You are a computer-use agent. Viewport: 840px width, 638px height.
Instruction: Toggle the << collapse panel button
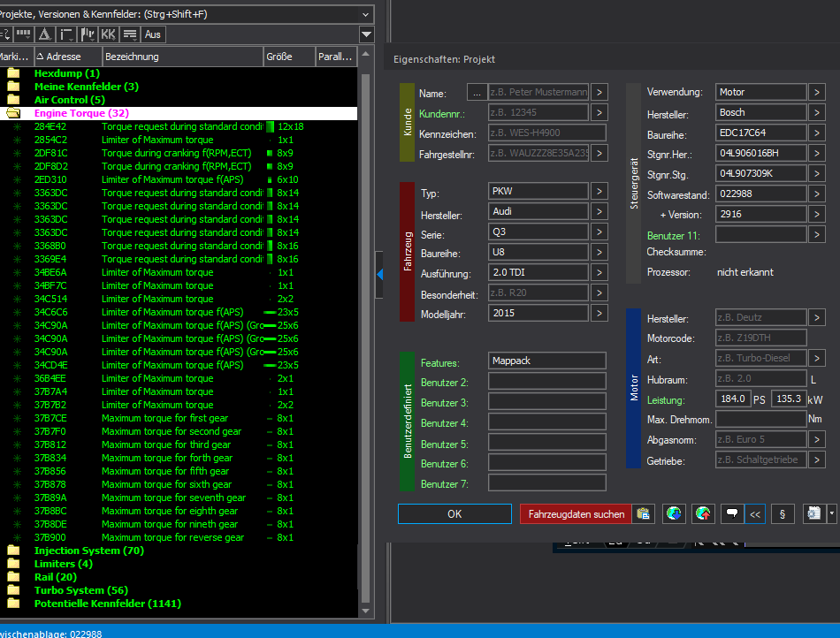(x=755, y=514)
